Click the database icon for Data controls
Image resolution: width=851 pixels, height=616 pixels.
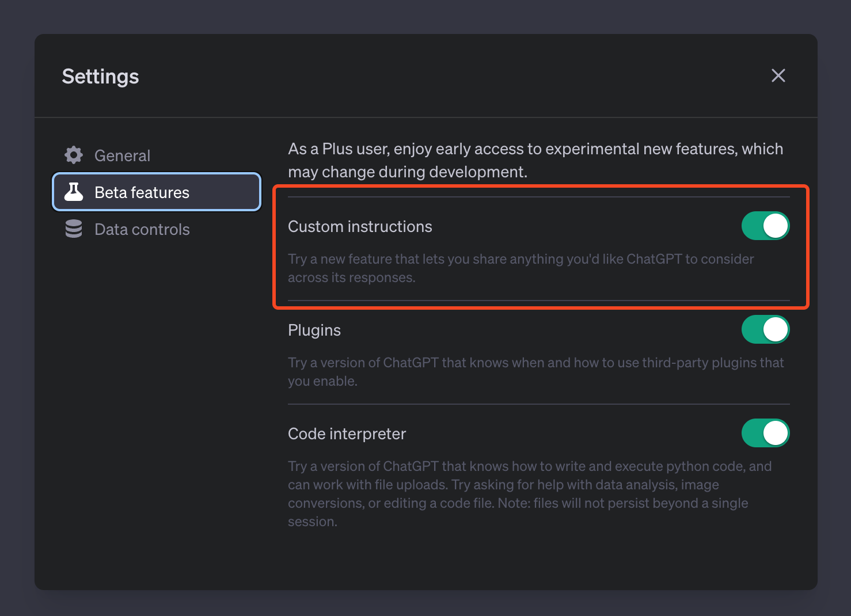[x=74, y=229]
